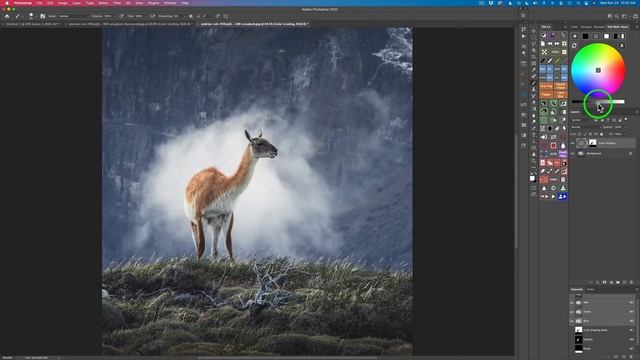This screenshot has width=640, height=360.
Task: Open the Filter menu
Action: point(117,3)
